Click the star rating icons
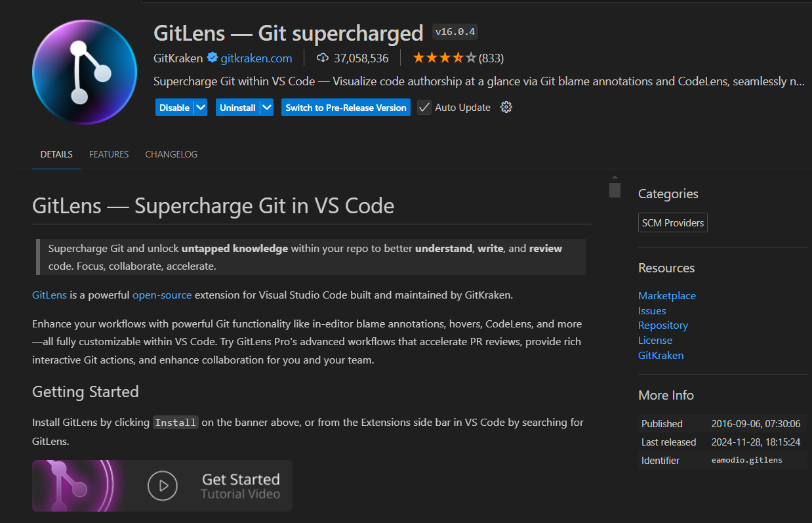 445,58
